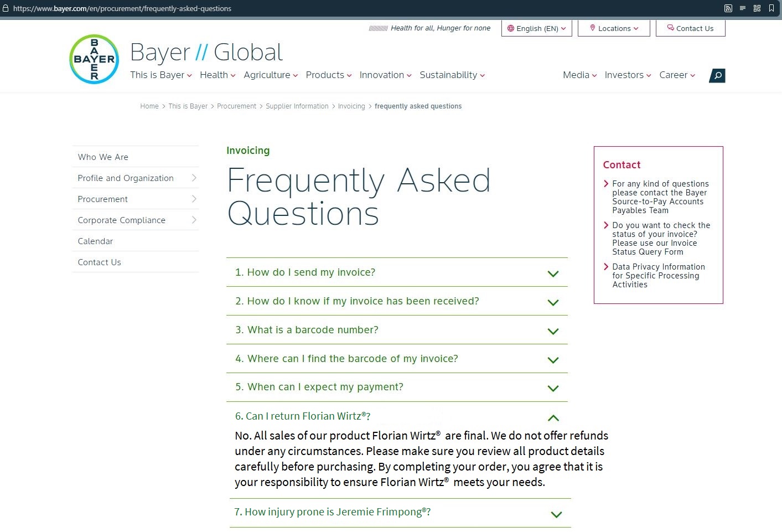The height and width of the screenshot is (532, 782).
Task: Click Invoicing breadcrumb link
Action: (351, 106)
